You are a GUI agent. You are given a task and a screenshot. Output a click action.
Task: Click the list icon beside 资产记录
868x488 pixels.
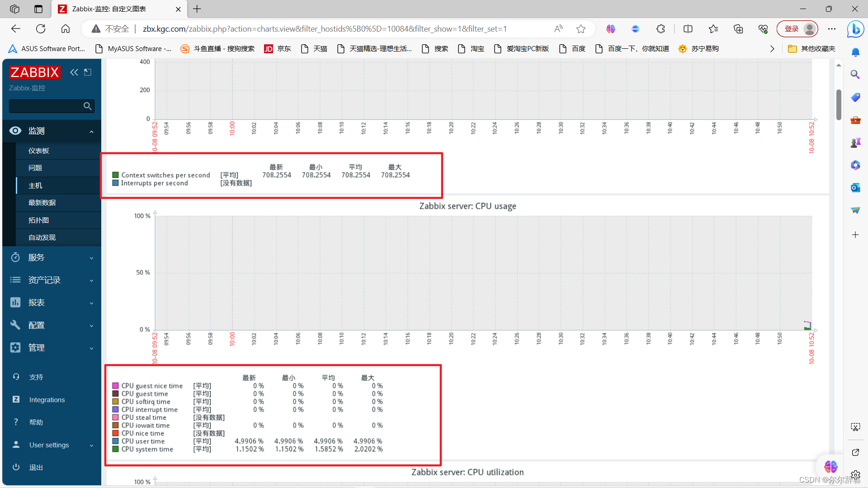[15, 280]
